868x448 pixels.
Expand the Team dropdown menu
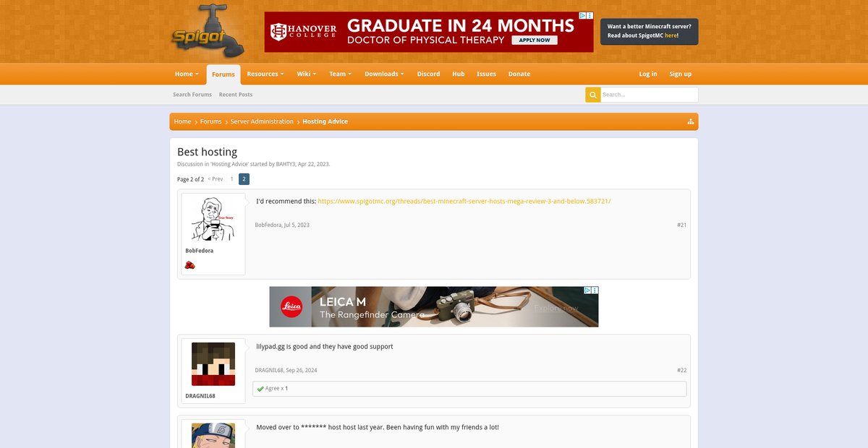coord(340,74)
